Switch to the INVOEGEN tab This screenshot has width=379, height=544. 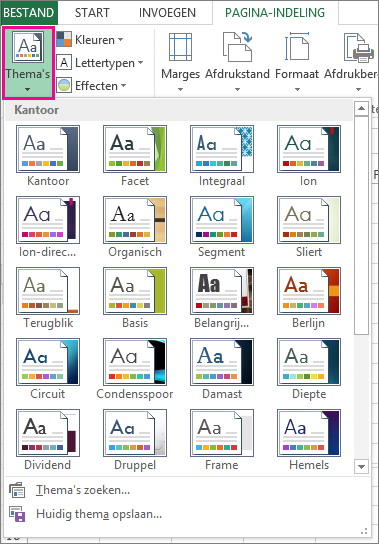pyautogui.click(x=167, y=12)
